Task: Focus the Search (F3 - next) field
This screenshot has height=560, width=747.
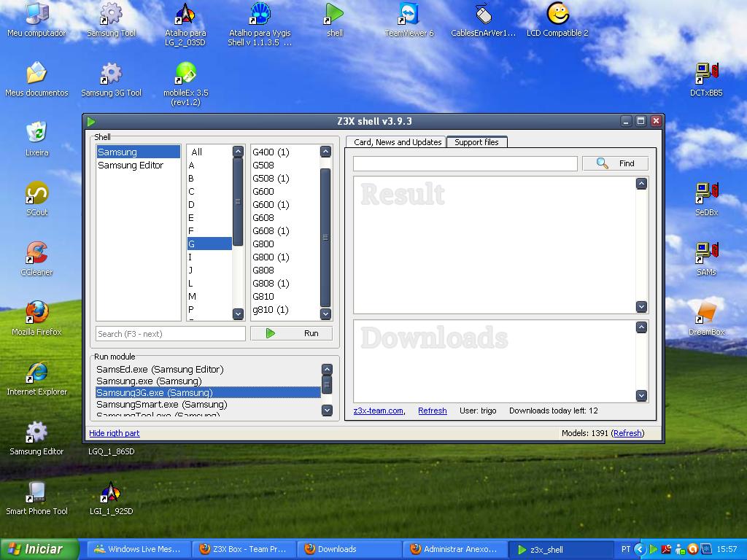Action: [171, 334]
